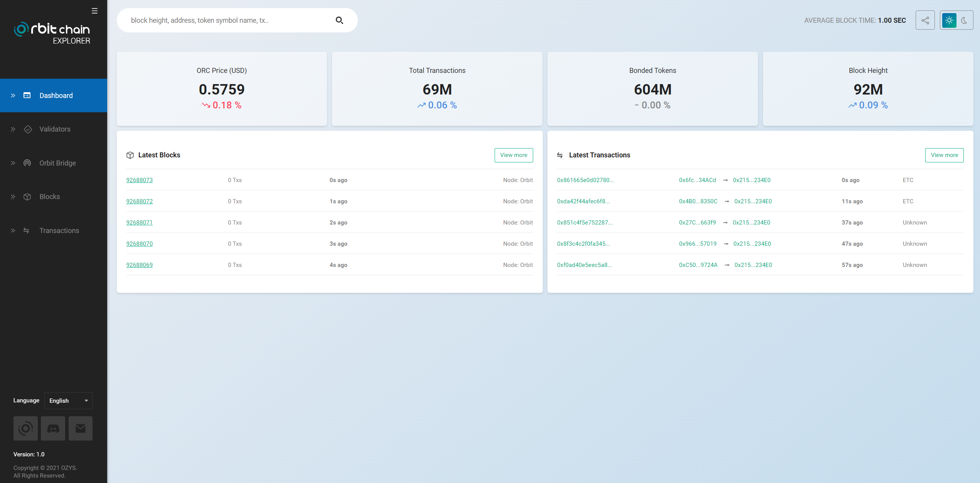Screen dimensions: 980x483
Task: Open block 92688071
Action: 140,223
